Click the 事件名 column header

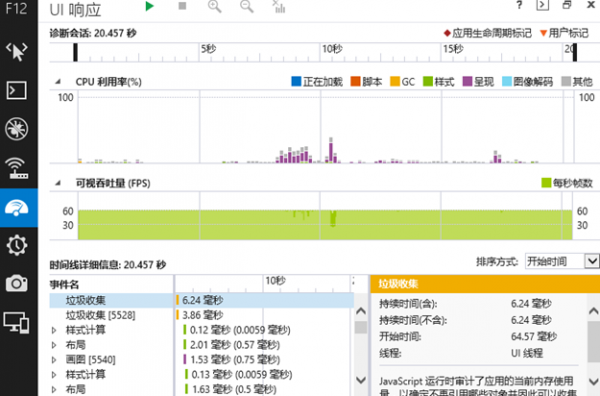coord(64,284)
